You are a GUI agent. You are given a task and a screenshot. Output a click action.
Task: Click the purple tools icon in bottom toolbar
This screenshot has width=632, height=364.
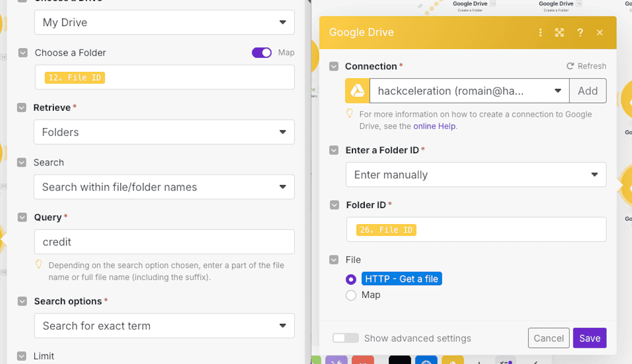coord(336,360)
